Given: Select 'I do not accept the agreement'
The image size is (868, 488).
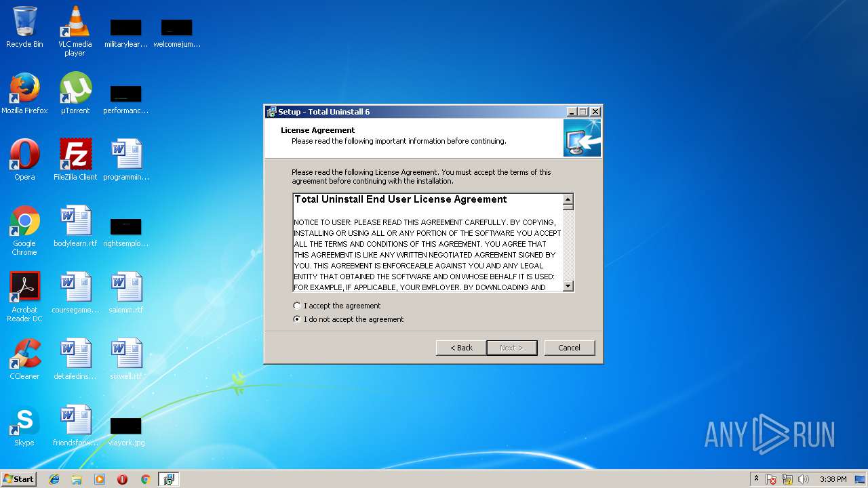Looking at the screenshot, I should pos(348,319).
